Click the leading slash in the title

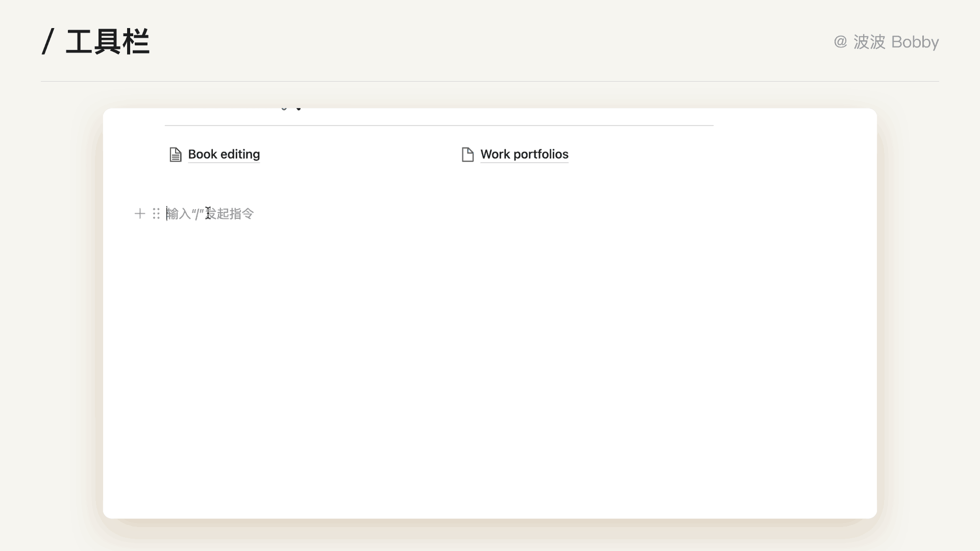coord(48,42)
